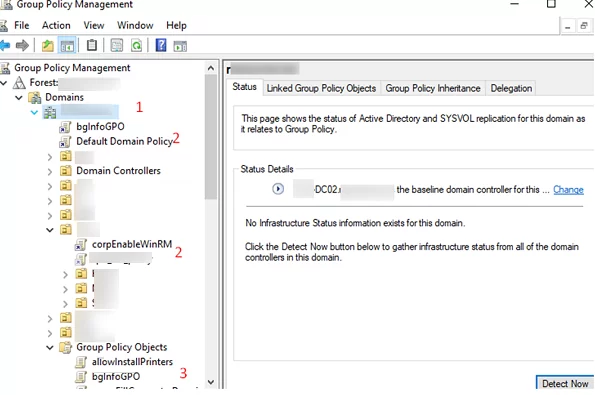This screenshot has width=595, height=395.
Task: Go up one level with folder icon
Action: (47, 46)
